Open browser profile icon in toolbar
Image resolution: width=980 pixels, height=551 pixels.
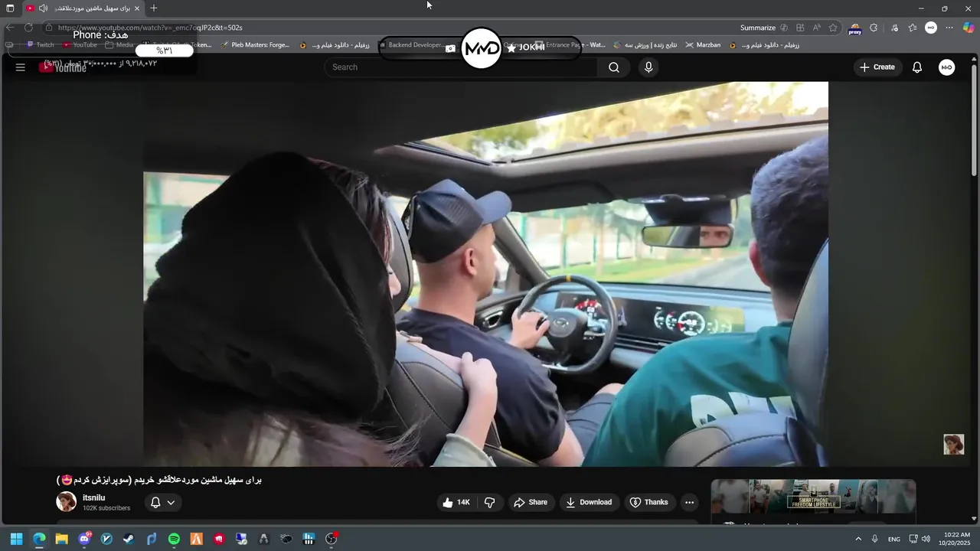point(931,28)
